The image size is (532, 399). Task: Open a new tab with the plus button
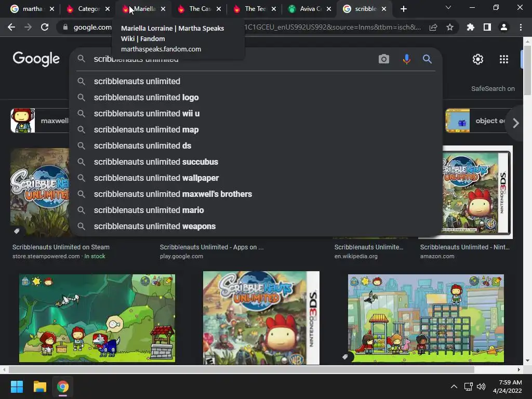point(403,9)
